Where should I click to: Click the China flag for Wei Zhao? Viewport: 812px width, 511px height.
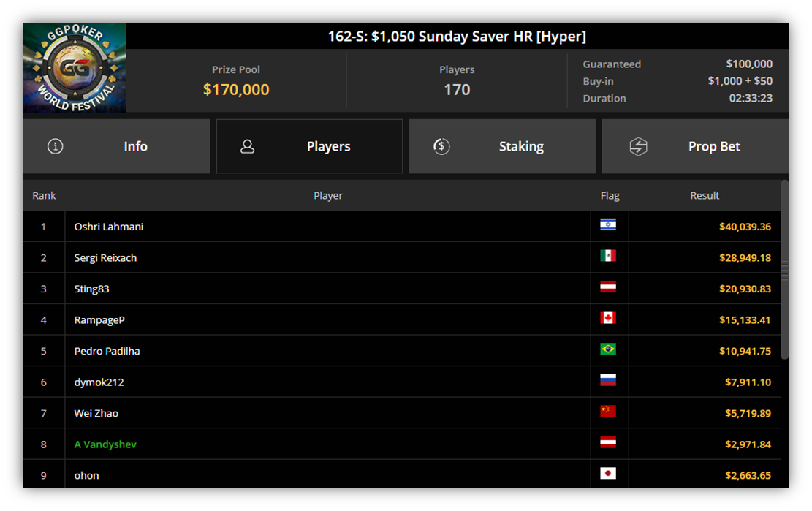click(608, 411)
